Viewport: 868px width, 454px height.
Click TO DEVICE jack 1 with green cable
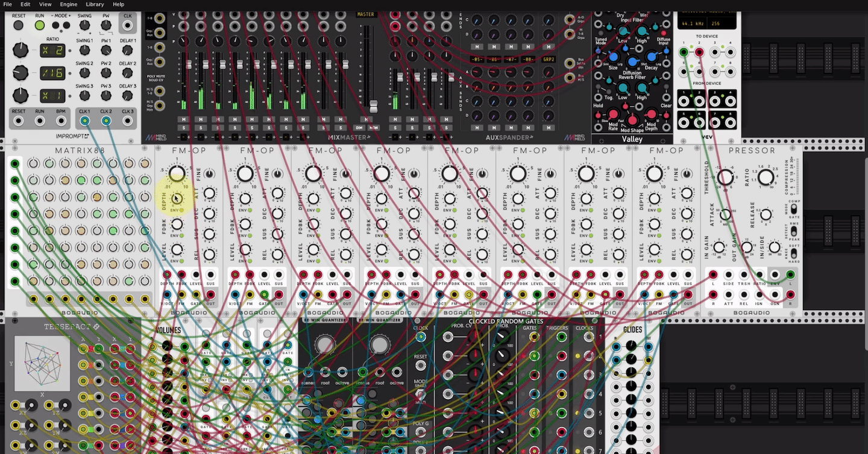(684, 52)
